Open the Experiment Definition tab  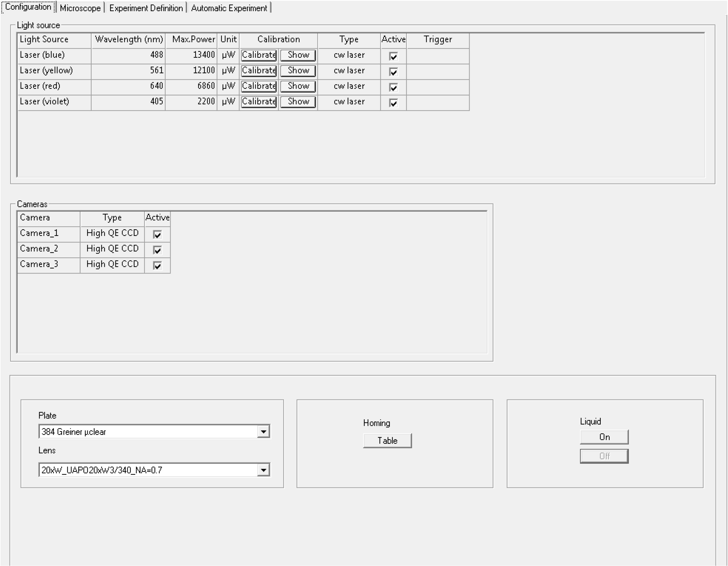click(146, 8)
